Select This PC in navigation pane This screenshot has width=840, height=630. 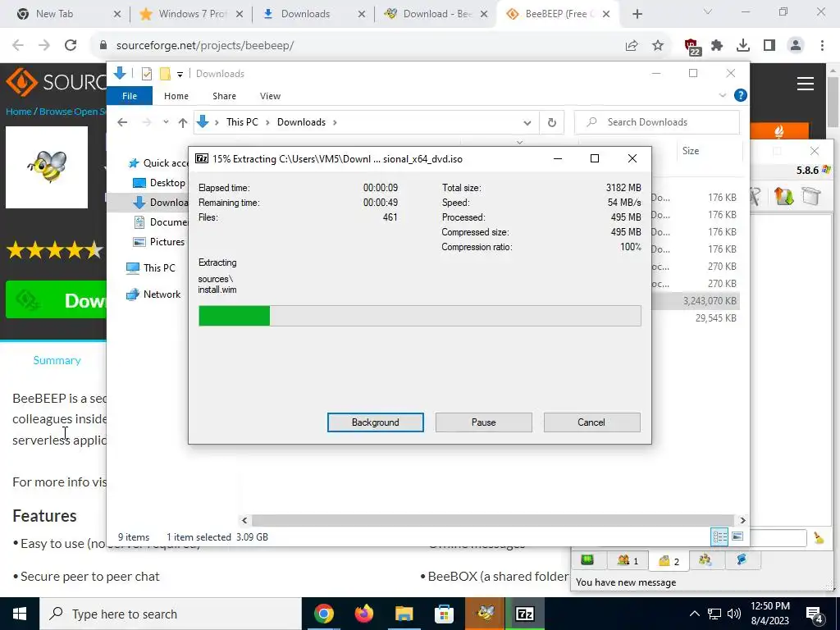pyautogui.click(x=151, y=268)
